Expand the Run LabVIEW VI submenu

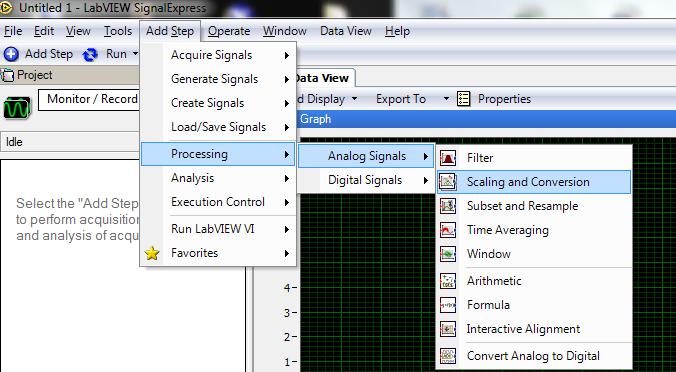tap(219, 229)
